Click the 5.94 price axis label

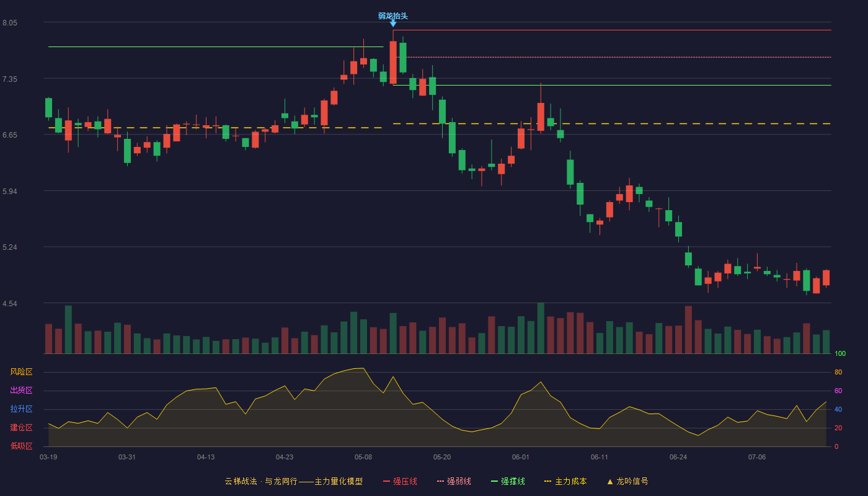[10, 192]
